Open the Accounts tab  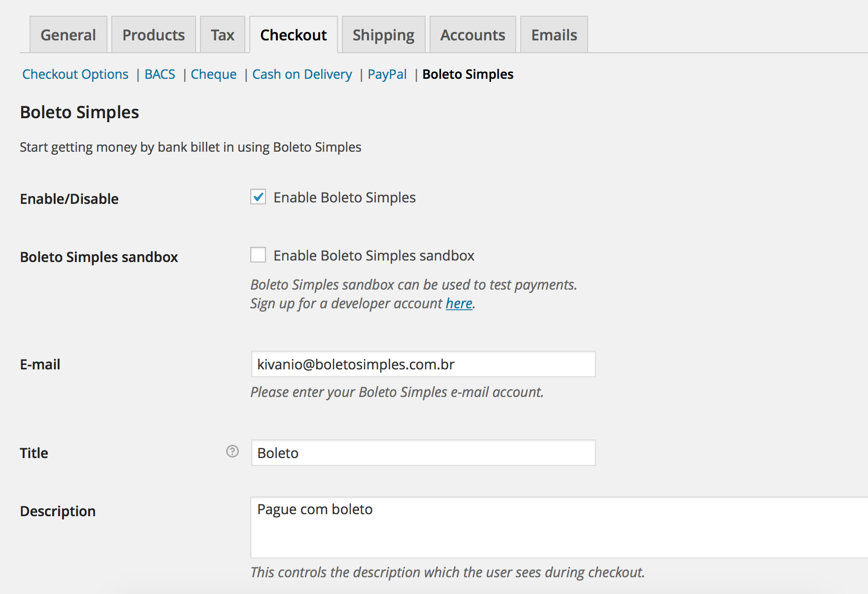pos(473,34)
